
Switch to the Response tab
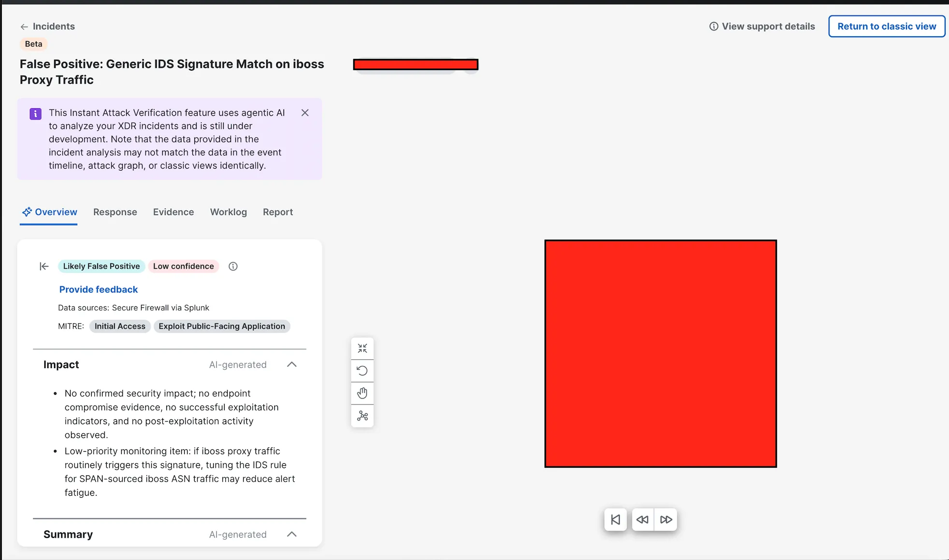115,212
